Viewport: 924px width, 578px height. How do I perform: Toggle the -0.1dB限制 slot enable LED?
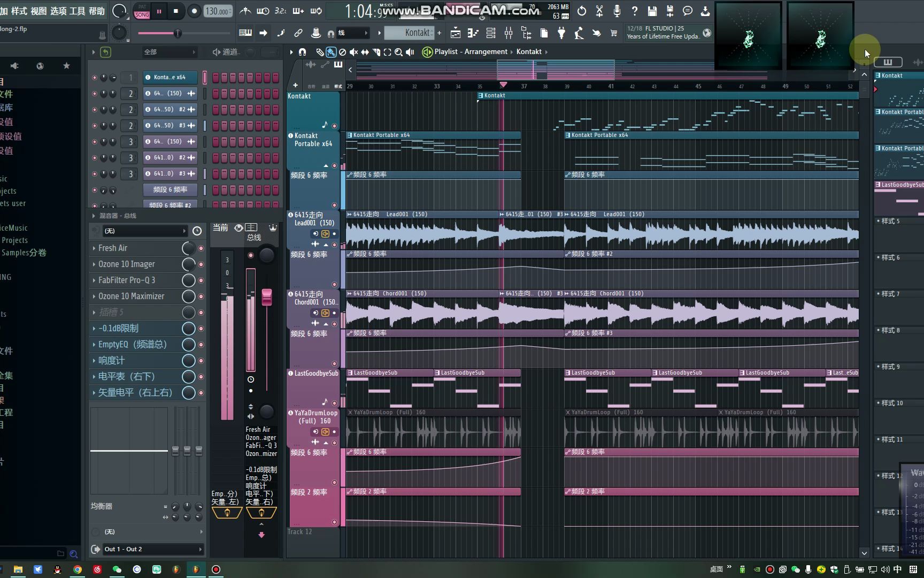click(x=201, y=329)
